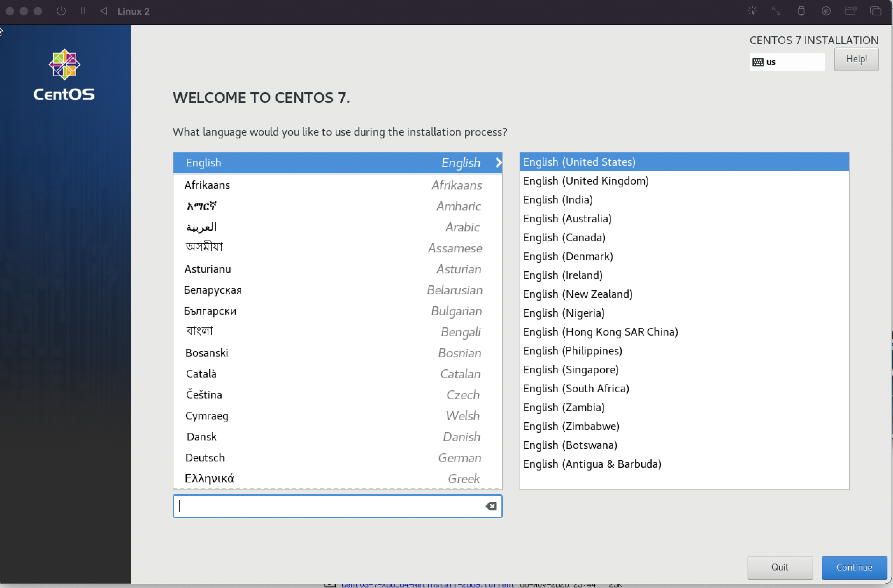
Task: Expand the English language row arrow
Action: pyautogui.click(x=498, y=163)
